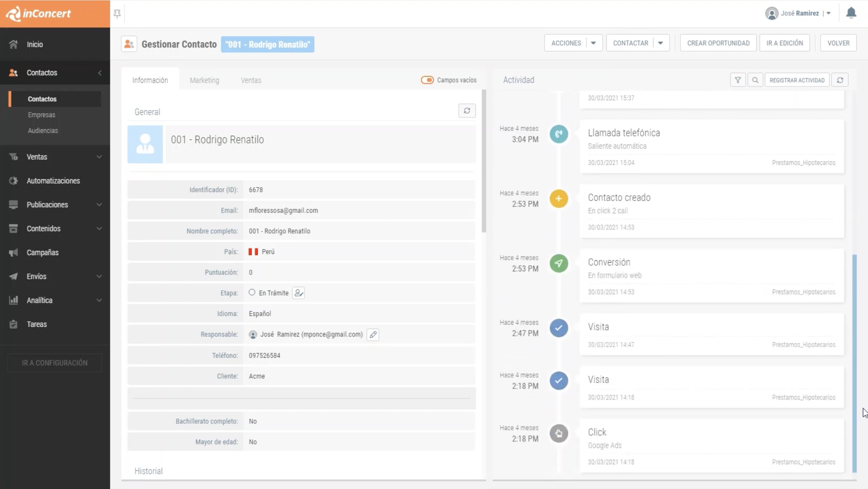
Task: Click the General section refresh icon
Action: (467, 111)
